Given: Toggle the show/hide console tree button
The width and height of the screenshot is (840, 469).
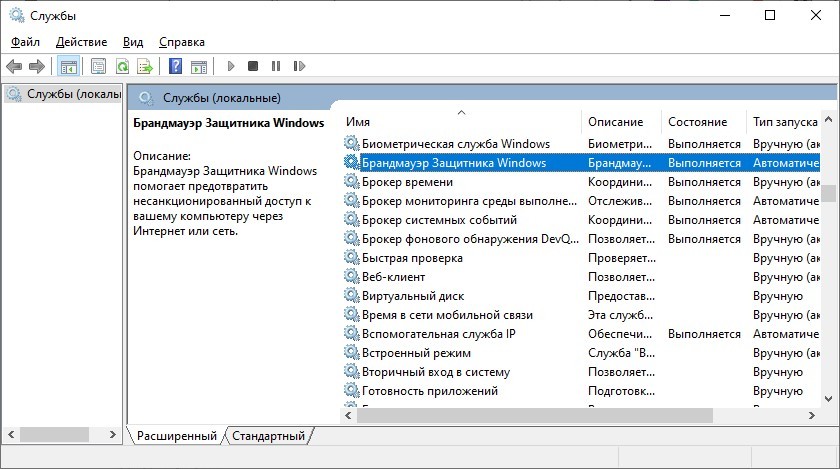Looking at the screenshot, I should pyautogui.click(x=68, y=66).
